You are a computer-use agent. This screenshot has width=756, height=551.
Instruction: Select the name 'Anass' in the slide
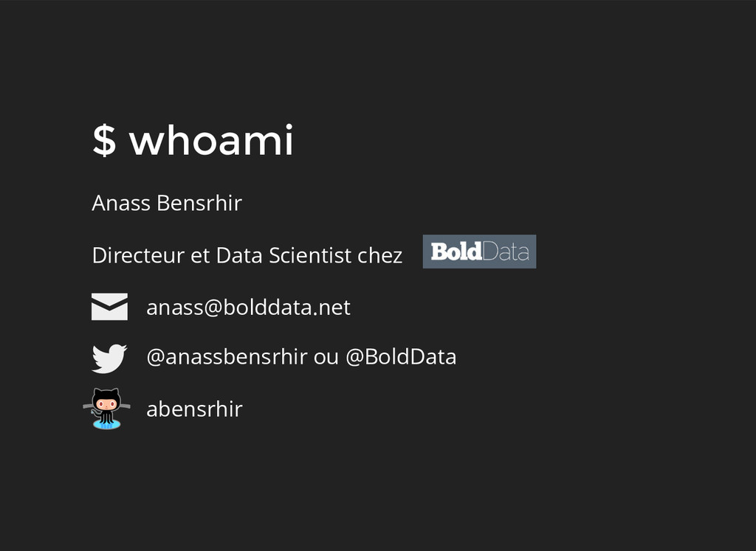point(121,203)
